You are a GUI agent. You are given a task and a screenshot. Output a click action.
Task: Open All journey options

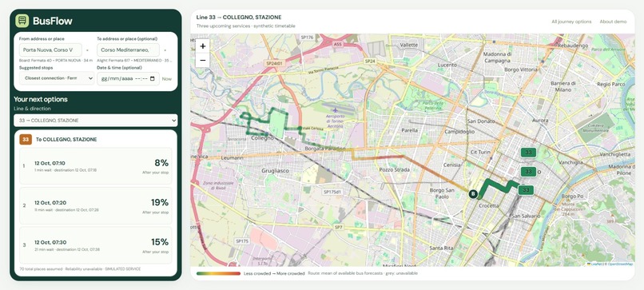coord(571,22)
